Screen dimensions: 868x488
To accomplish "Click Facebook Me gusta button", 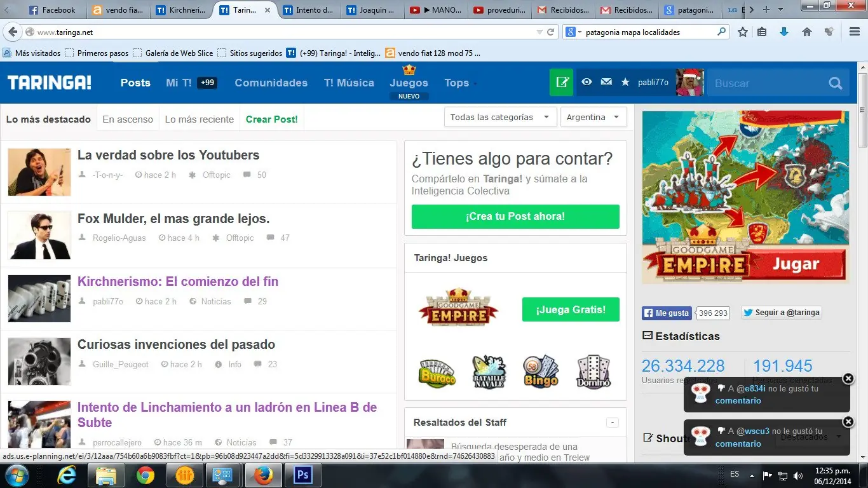I will 667,313.
